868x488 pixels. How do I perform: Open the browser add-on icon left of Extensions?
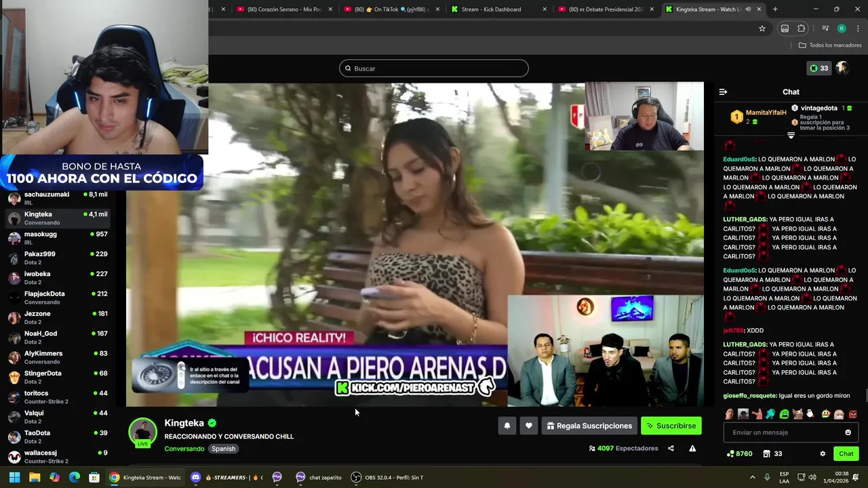pyautogui.click(x=785, y=28)
